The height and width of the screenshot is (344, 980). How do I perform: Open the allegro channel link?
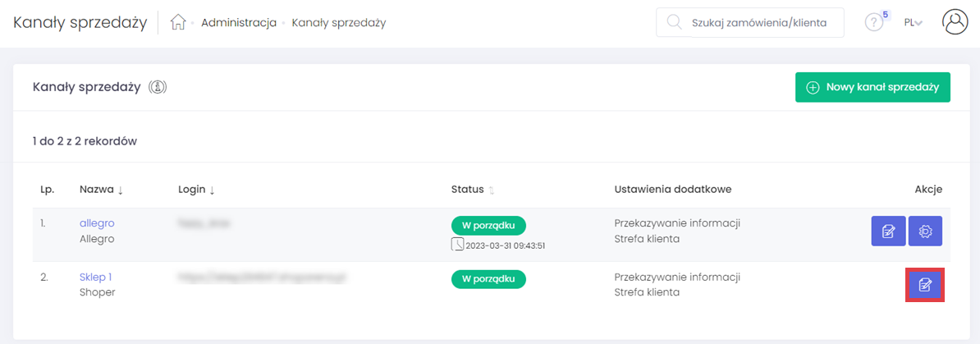click(x=97, y=222)
